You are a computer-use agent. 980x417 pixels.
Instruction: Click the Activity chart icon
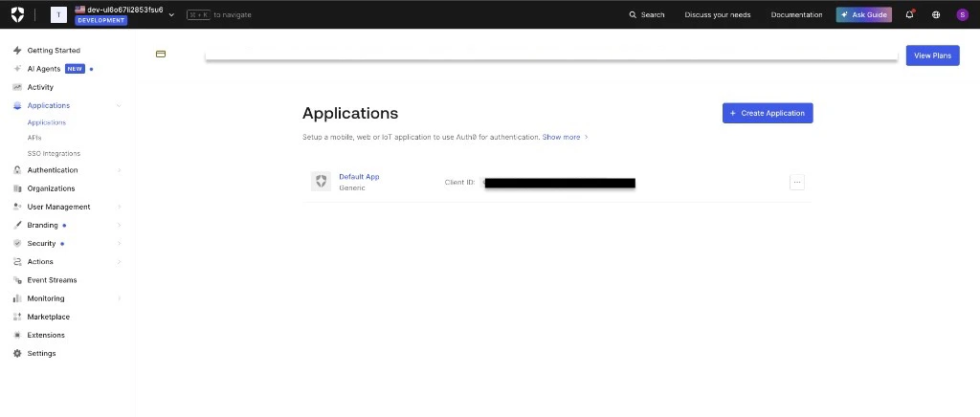[x=17, y=87]
